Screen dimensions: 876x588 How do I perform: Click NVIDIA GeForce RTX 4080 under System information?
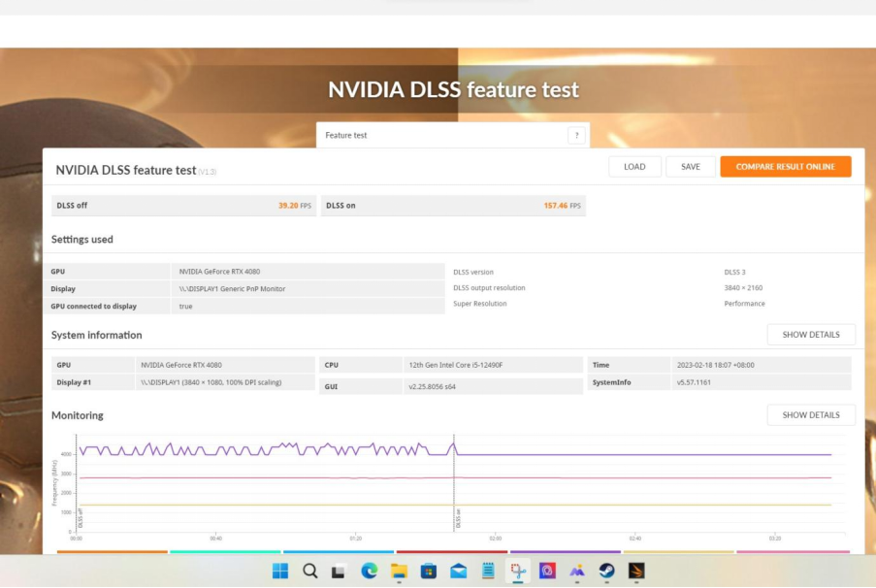181,365
